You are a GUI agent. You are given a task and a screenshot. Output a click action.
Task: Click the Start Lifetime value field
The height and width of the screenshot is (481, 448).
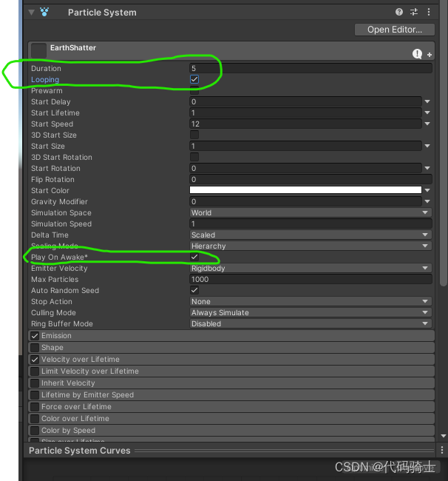click(305, 112)
